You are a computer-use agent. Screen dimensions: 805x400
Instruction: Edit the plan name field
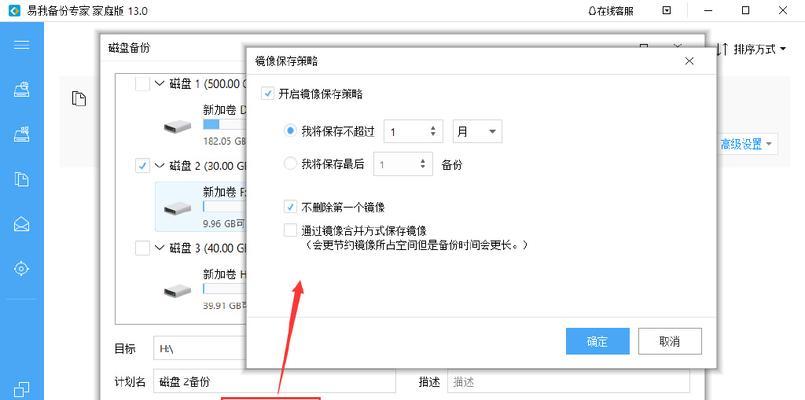[274, 382]
